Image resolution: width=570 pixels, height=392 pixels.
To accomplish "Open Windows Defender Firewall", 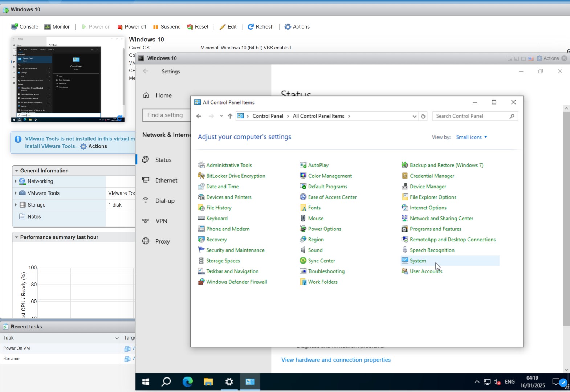I will pyautogui.click(x=232, y=282).
